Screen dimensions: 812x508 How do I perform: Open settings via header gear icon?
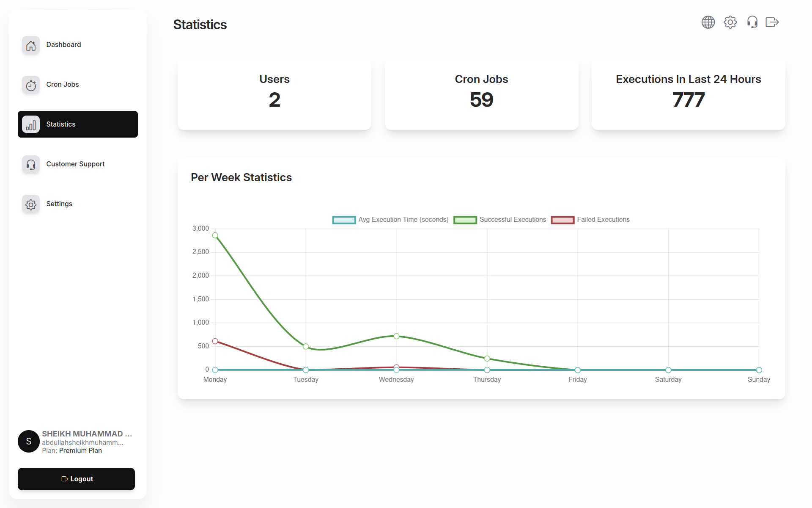point(730,22)
